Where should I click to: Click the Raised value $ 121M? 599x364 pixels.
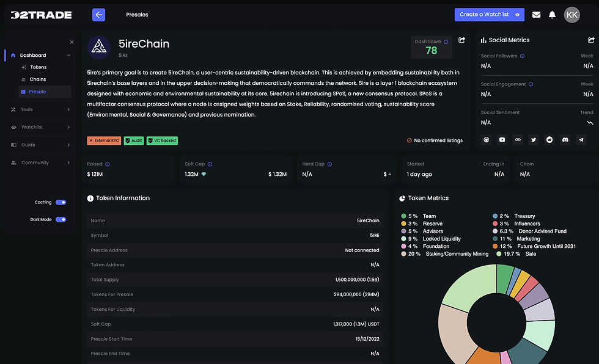pos(95,174)
